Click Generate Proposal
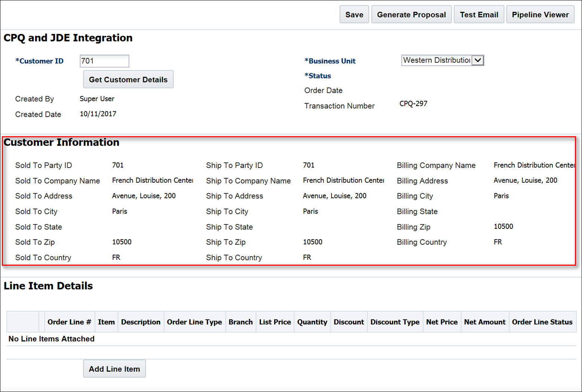The width and height of the screenshot is (582, 392). pyautogui.click(x=411, y=14)
